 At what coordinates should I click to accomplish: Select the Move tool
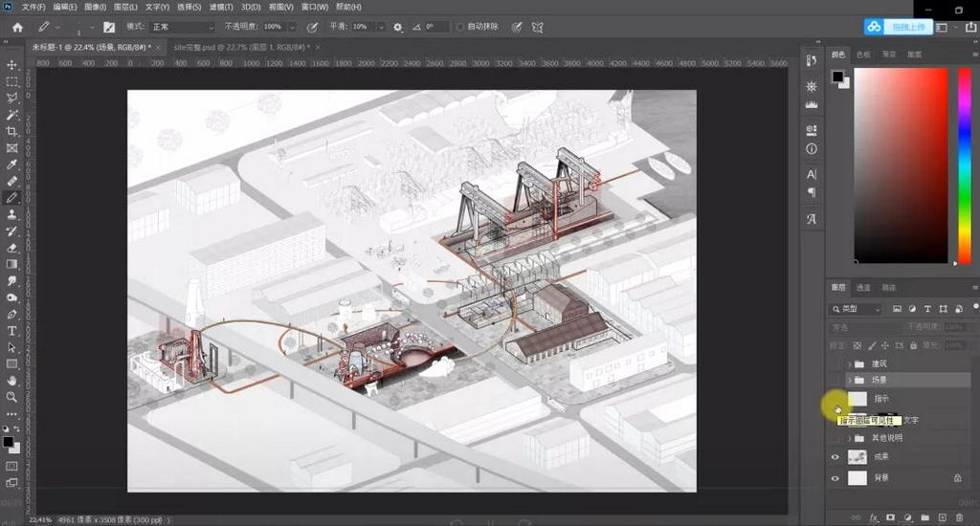tap(12, 65)
